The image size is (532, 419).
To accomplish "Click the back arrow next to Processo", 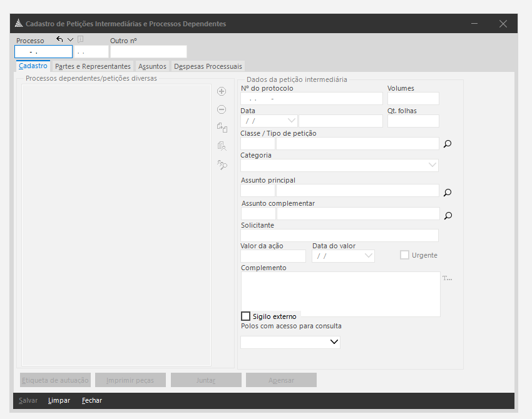I will click(x=59, y=39).
